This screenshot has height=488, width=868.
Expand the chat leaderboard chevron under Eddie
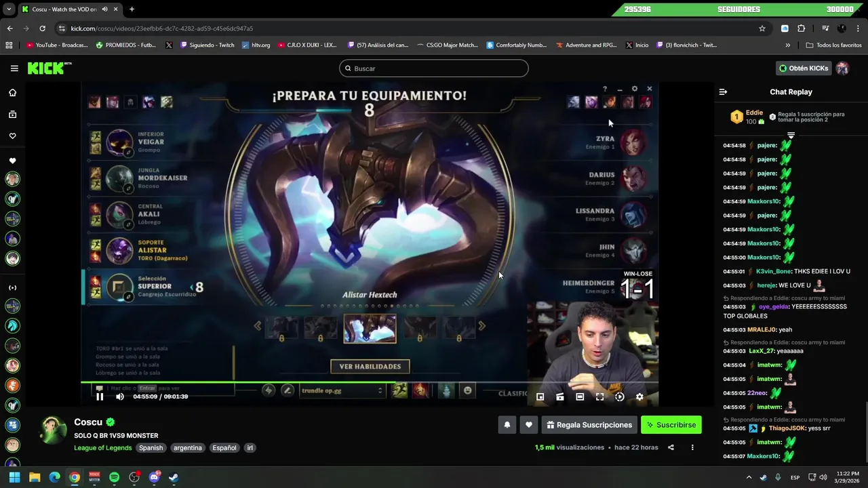pyautogui.click(x=791, y=136)
